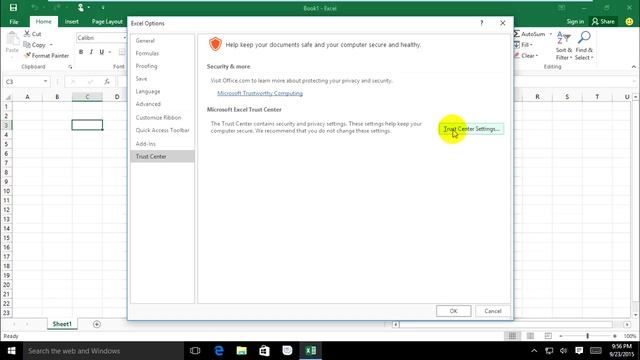Open Task View on the taskbar
The image size is (640, 360).
tap(195, 351)
